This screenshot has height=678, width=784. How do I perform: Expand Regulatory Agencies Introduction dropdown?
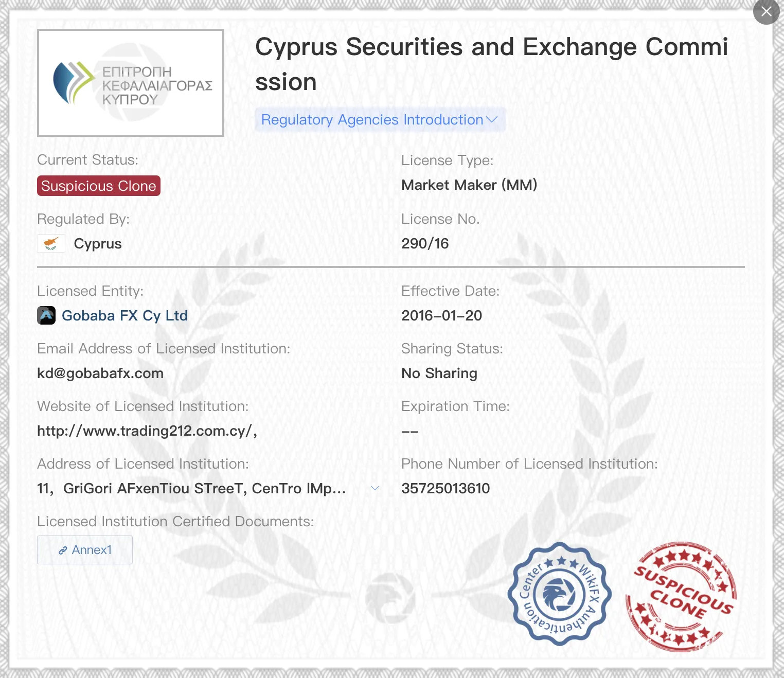coord(380,120)
